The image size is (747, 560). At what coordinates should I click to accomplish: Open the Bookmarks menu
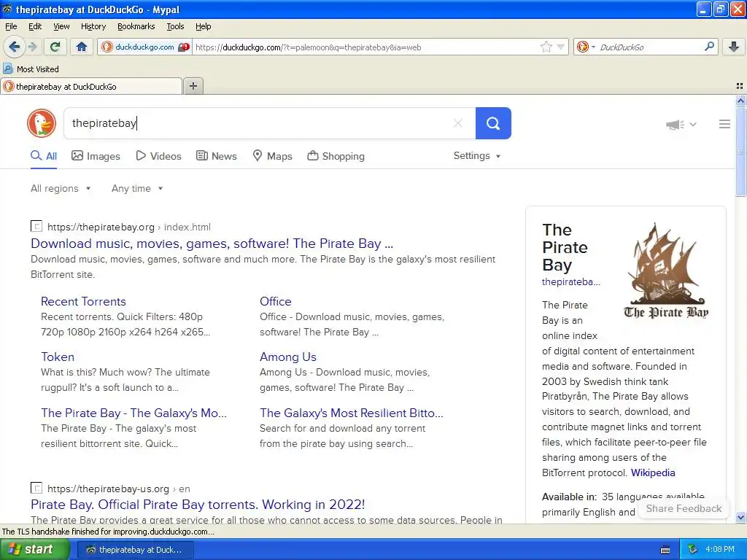pos(136,26)
